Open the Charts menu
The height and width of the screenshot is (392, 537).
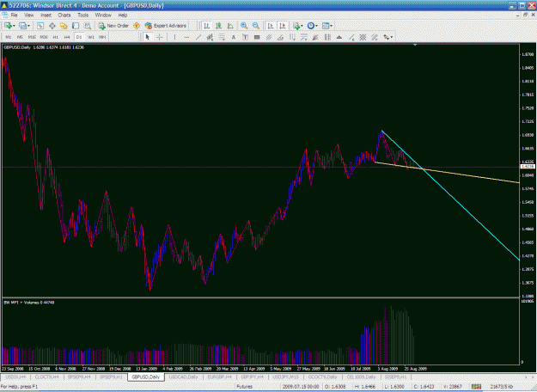click(x=64, y=15)
